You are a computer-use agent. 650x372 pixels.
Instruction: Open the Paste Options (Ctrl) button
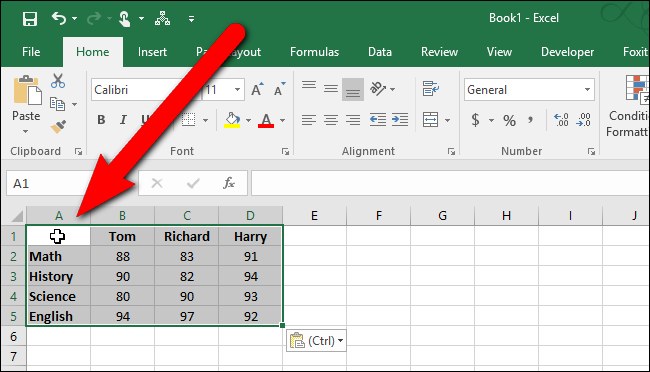point(316,341)
